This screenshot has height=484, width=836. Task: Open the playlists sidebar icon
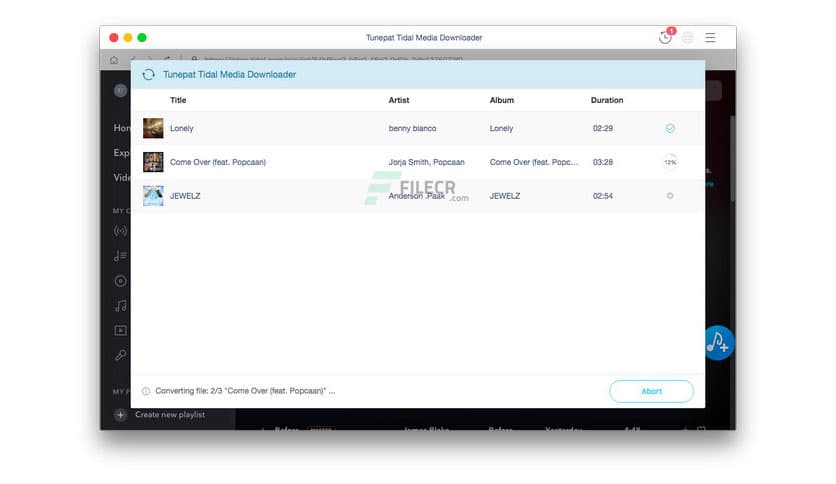120,256
